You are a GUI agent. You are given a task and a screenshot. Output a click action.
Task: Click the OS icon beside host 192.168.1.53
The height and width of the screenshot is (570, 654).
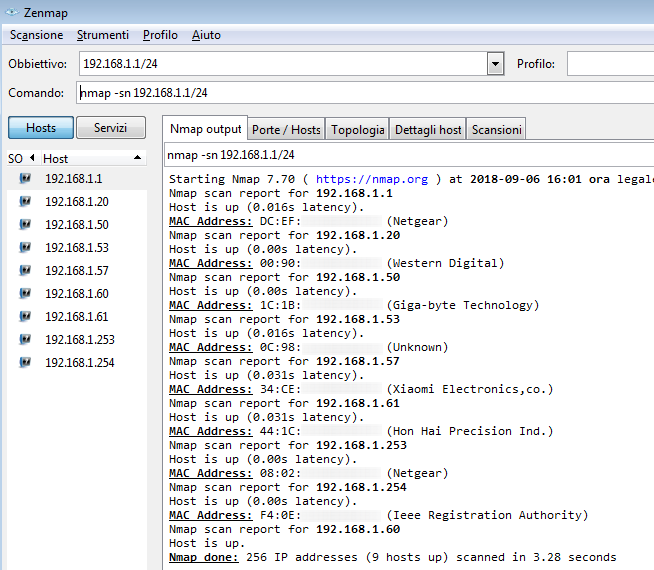coord(25,247)
